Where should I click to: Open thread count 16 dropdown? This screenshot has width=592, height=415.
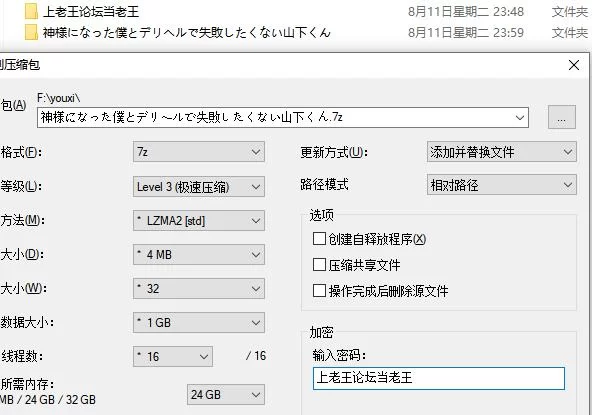173,356
